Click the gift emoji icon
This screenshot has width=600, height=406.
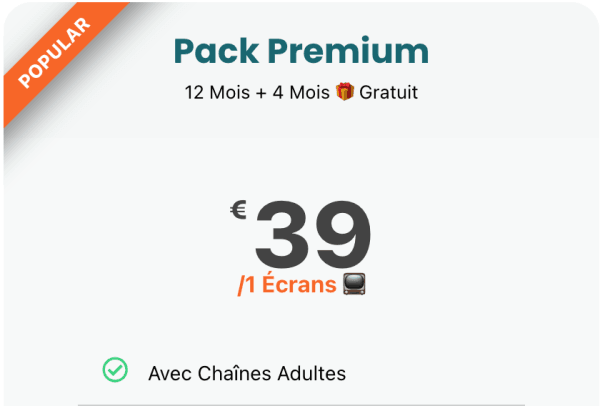coord(346,93)
